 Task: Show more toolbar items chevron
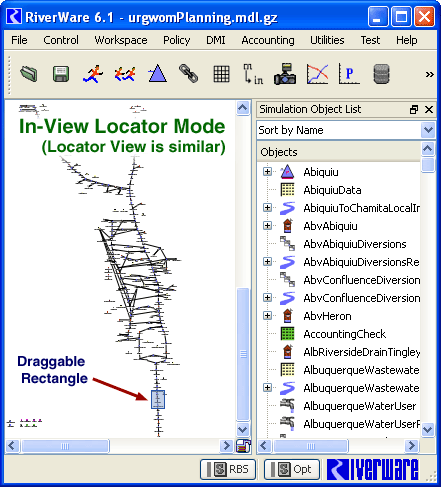coord(430,74)
